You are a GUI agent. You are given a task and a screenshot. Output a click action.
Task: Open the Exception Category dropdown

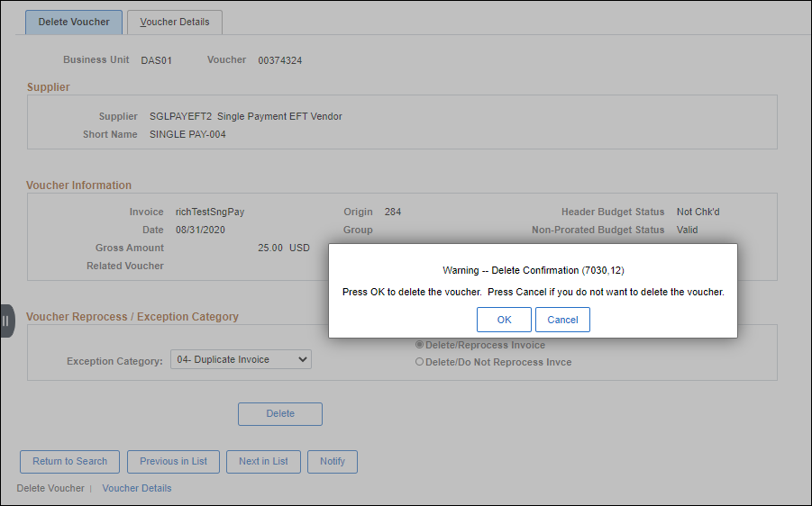[x=241, y=359]
